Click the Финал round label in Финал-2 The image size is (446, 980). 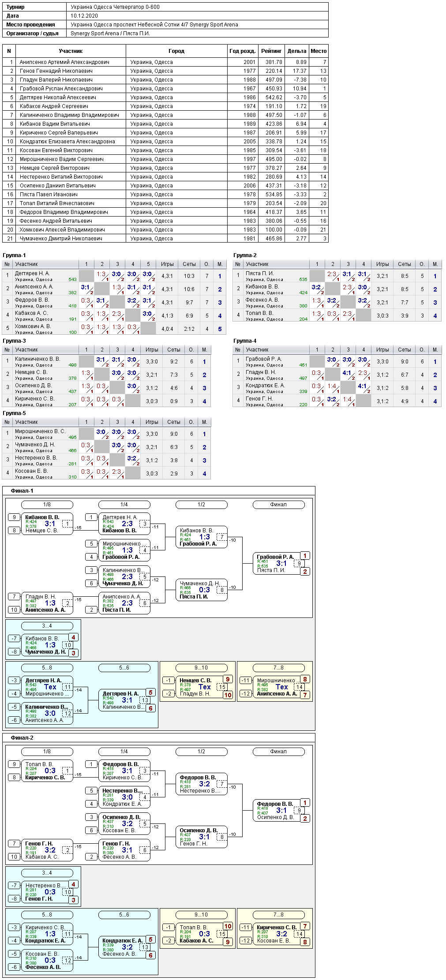coord(278,752)
